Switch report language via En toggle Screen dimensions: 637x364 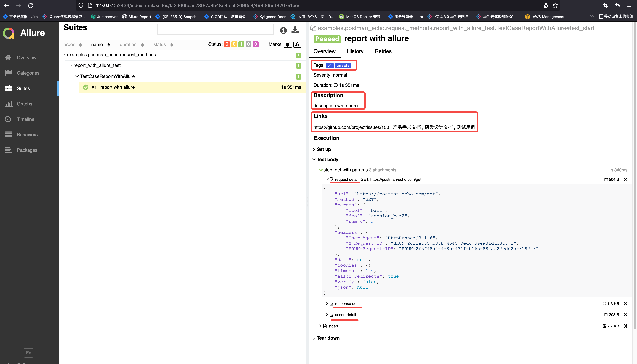[x=28, y=353]
